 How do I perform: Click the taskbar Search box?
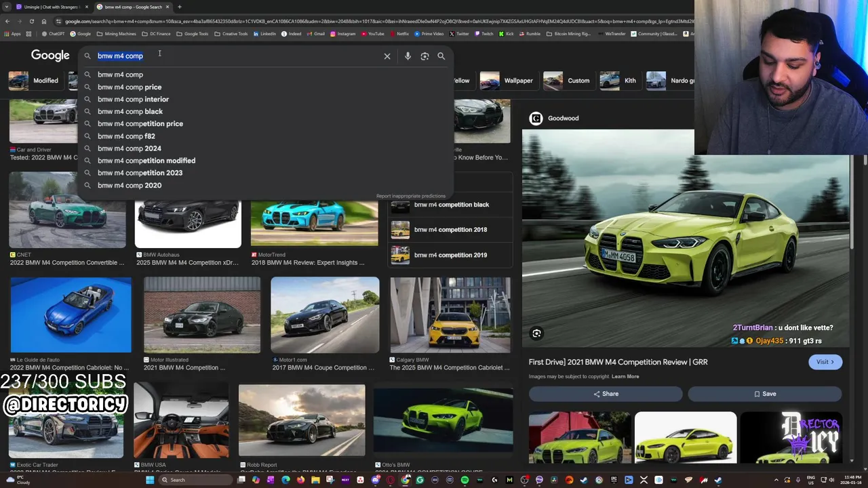tap(195, 480)
